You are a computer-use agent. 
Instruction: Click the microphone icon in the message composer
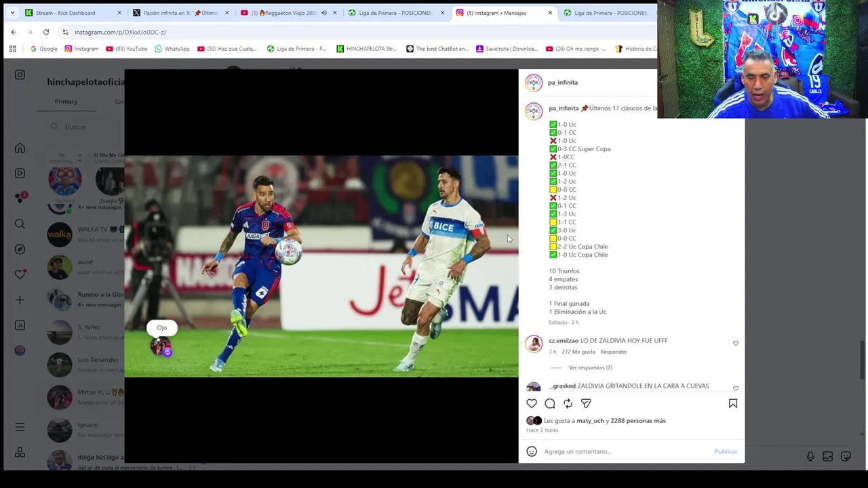coord(810,457)
